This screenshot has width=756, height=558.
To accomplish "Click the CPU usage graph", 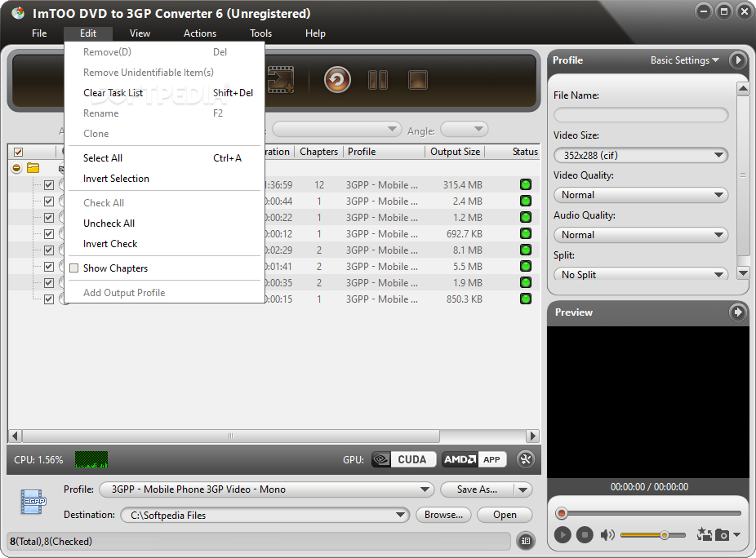I will tap(91, 459).
